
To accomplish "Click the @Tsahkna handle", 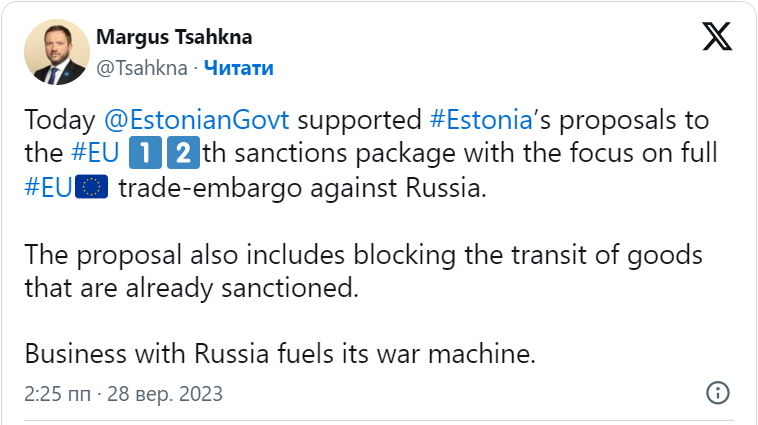I will click(142, 68).
